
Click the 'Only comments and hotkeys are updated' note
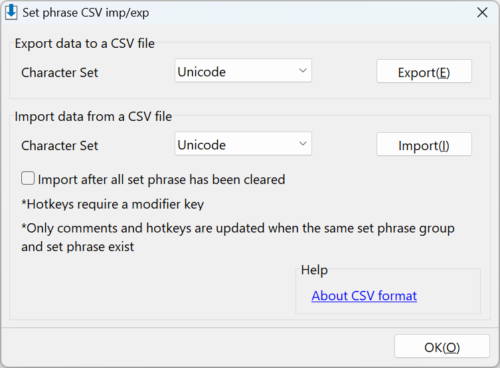238,237
